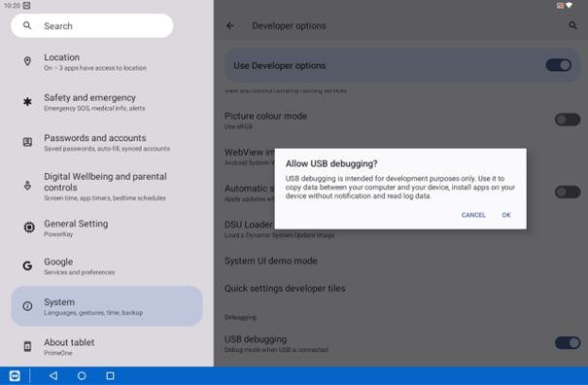588x385 pixels.
Task: Toggle the Use Developer options switch
Action: 559,65
